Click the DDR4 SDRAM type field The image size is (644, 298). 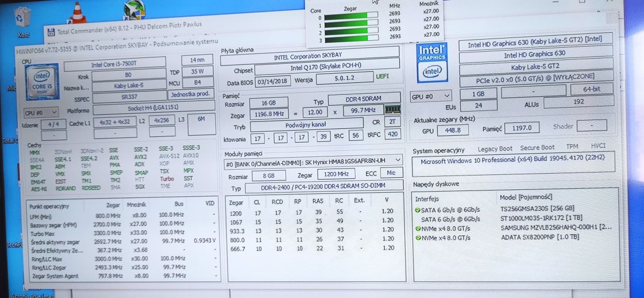point(364,98)
